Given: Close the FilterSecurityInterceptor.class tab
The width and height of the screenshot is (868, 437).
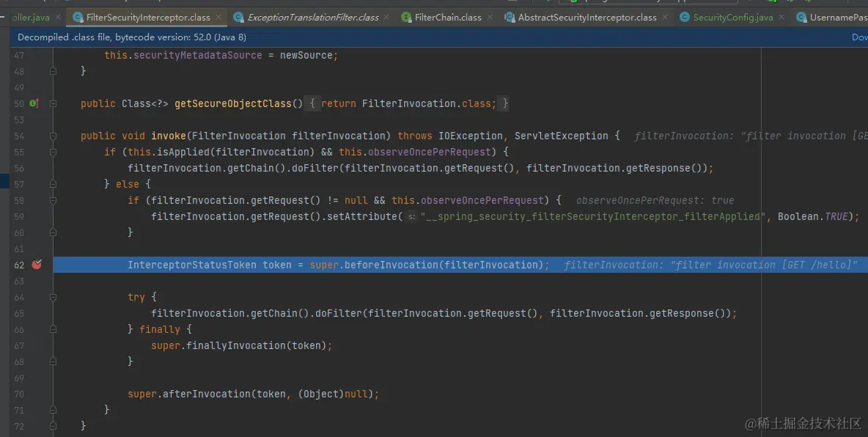Looking at the screenshot, I should pos(218,18).
